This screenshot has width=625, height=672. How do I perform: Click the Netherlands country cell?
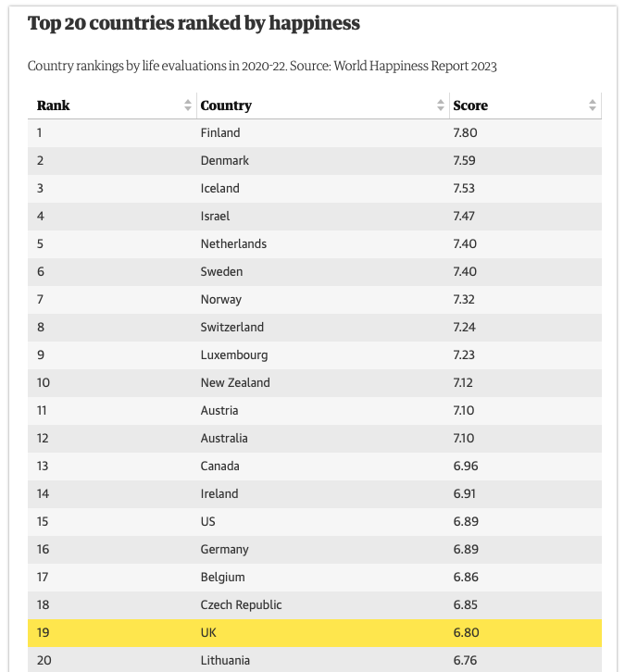coord(233,243)
